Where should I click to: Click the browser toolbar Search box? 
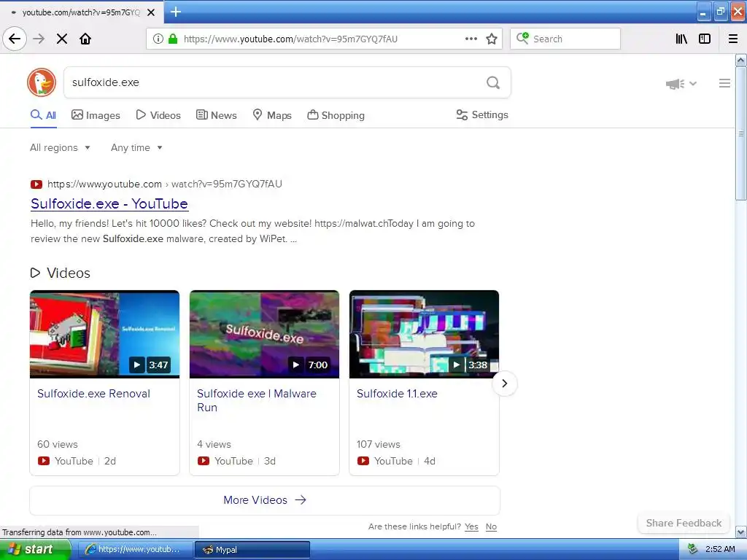tap(565, 39)
